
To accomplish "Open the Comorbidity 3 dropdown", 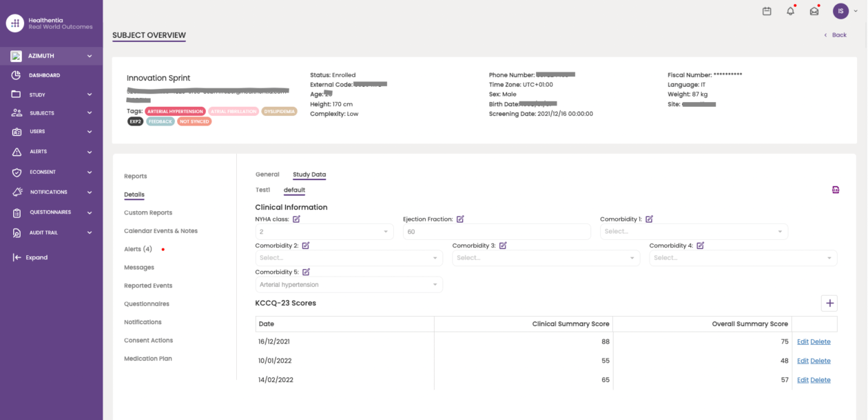I will pyautogui.click(x=546, y=258).
